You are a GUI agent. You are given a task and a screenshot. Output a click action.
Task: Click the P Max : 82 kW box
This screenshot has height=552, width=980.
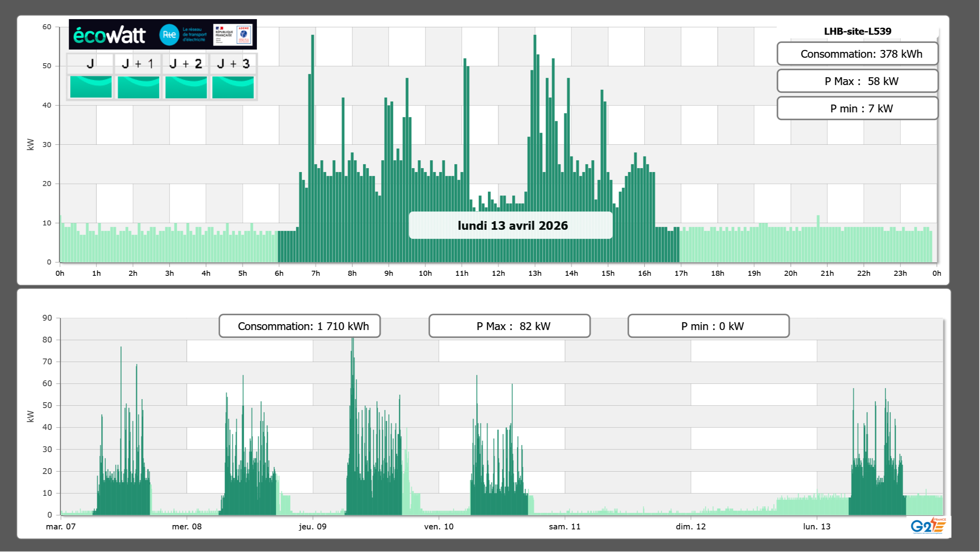pos(509,326)
